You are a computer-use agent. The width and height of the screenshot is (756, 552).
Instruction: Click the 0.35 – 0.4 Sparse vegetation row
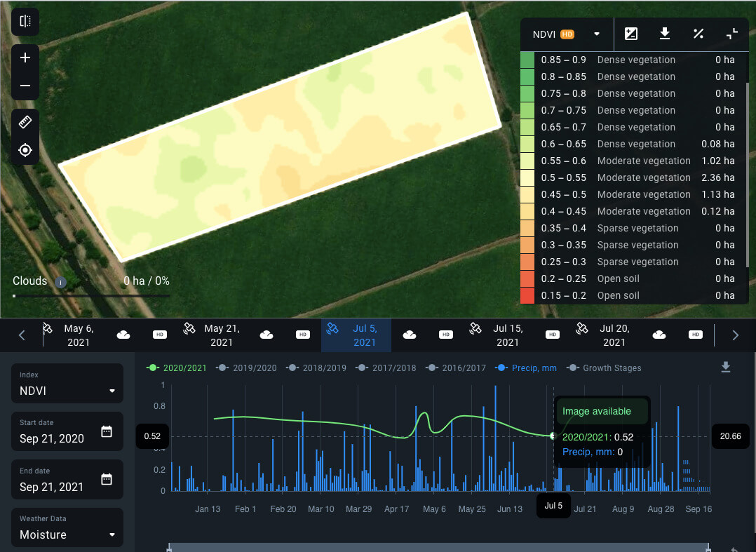pyautogui.click(x=634, y=228)
